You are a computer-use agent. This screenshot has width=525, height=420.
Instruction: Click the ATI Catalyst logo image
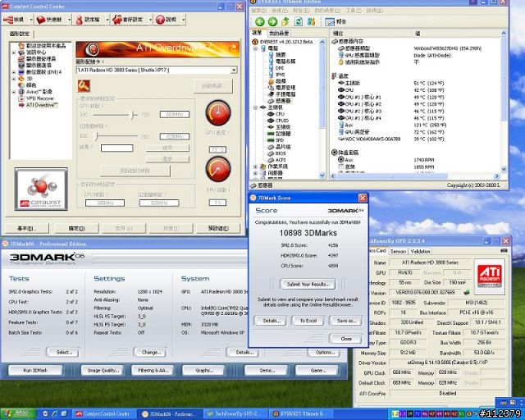coord(41,189)
